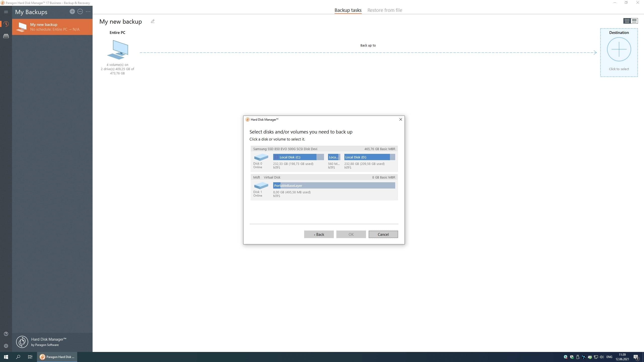Click the Hard Disk Manager logo icon
This screenshot has width=644, height=362.
(22, 342)
